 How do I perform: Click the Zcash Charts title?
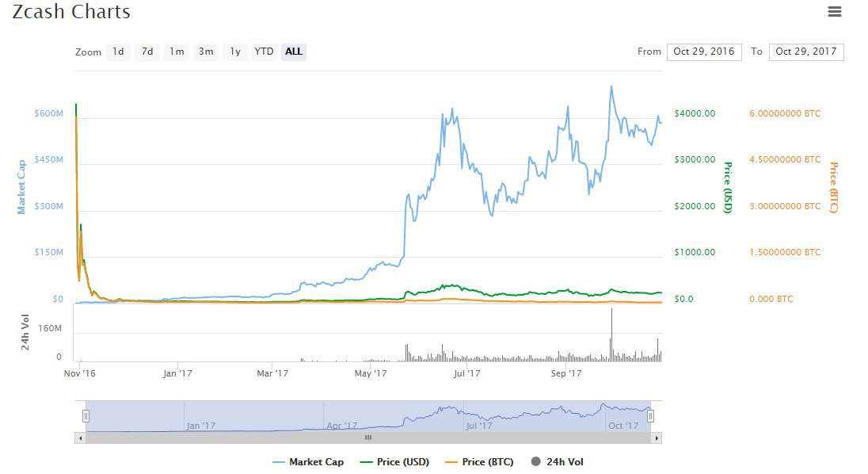click(71, 12)
